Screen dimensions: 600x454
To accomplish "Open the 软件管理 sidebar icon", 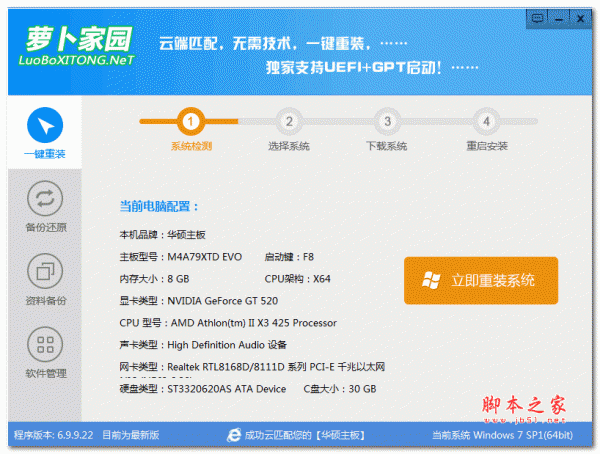I will pyautogui.click(x=45, y=345).
